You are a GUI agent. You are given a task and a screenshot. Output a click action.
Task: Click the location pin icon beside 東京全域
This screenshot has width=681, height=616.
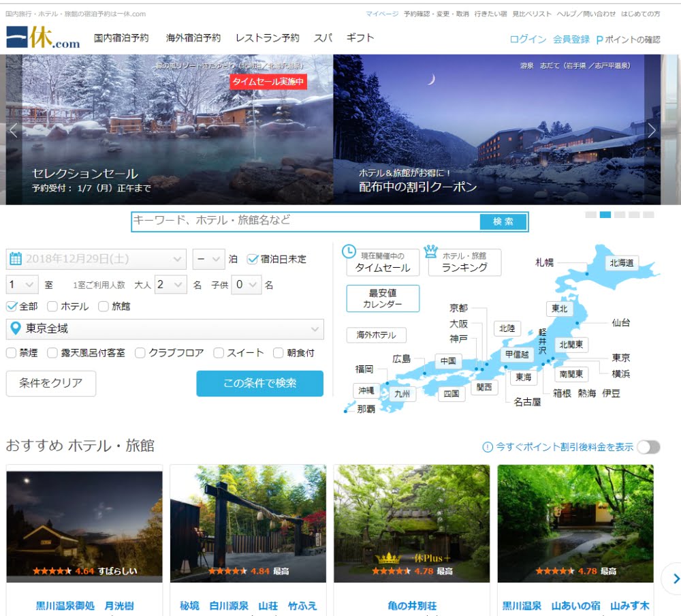click(x=15, y=329)
